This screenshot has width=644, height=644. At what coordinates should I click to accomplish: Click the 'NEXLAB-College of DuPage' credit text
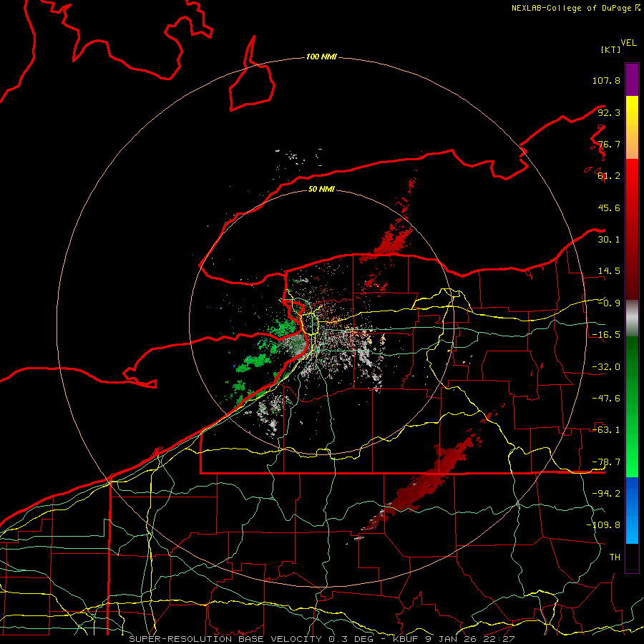572,8
